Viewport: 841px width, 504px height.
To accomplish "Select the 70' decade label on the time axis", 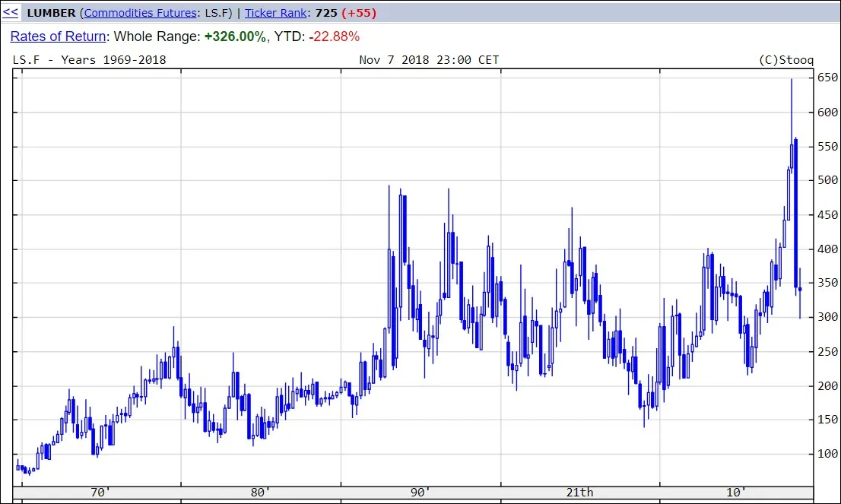I will pos(100,492).
